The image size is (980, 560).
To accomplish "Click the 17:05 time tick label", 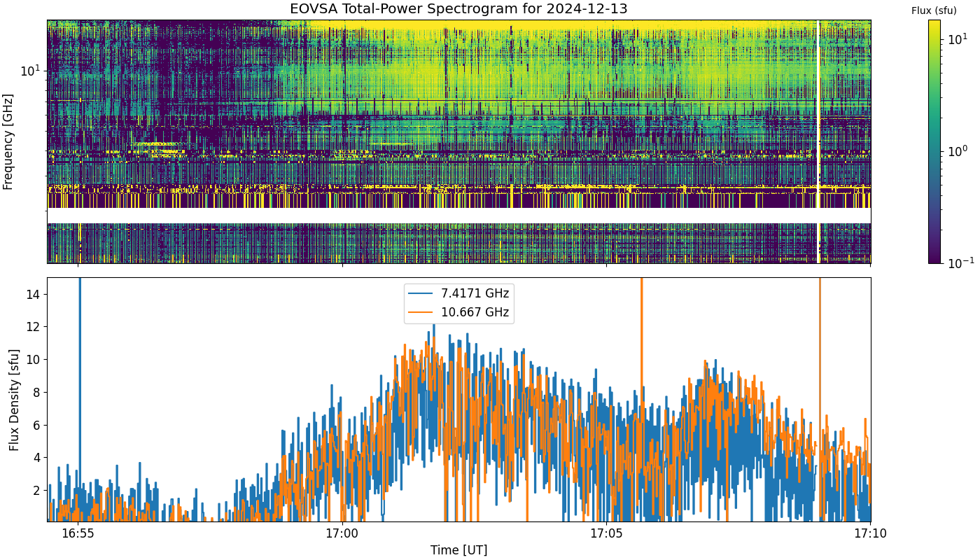I will pyautogui.click(x=605, y=533).
